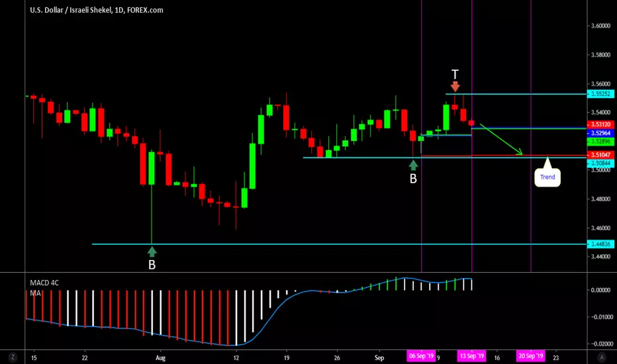Click the MACD 4C indicator label
Image resolution: width=617 pixels, height=364 pixels.
click(x=44, y=283)
